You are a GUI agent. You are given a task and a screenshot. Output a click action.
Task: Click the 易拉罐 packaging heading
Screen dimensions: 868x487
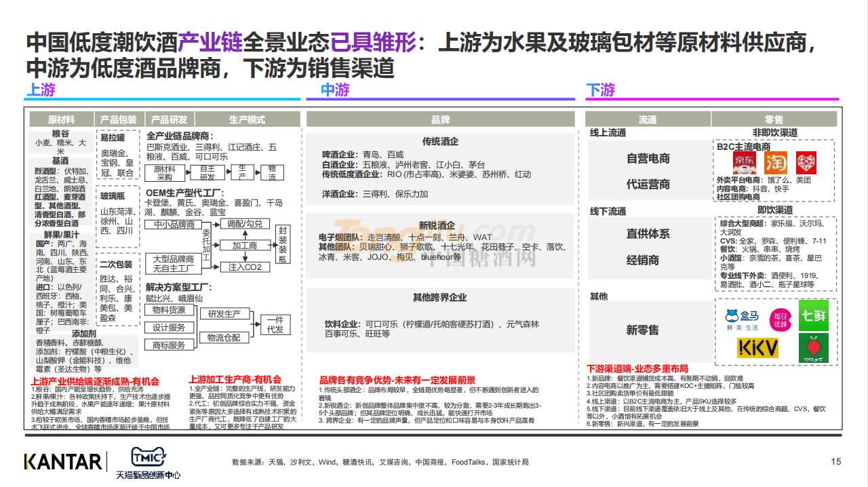[x=113, y=137]
